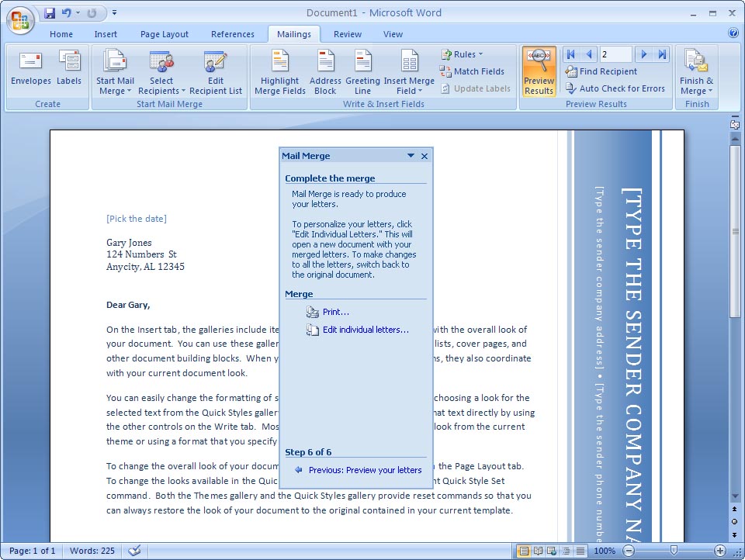Click Match Fields
Image resolution: width=745 pixels, height=560 pixels.
[472, 71]
